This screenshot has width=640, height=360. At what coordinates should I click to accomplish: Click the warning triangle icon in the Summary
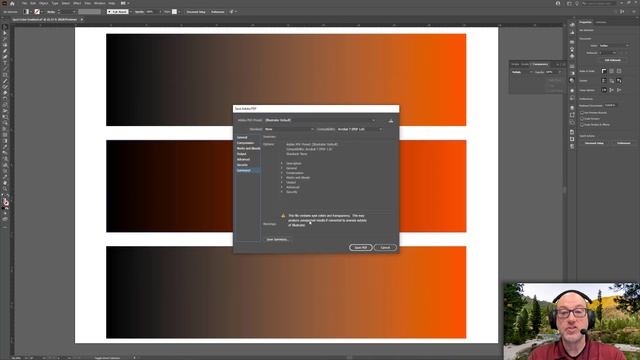(283, 216)
